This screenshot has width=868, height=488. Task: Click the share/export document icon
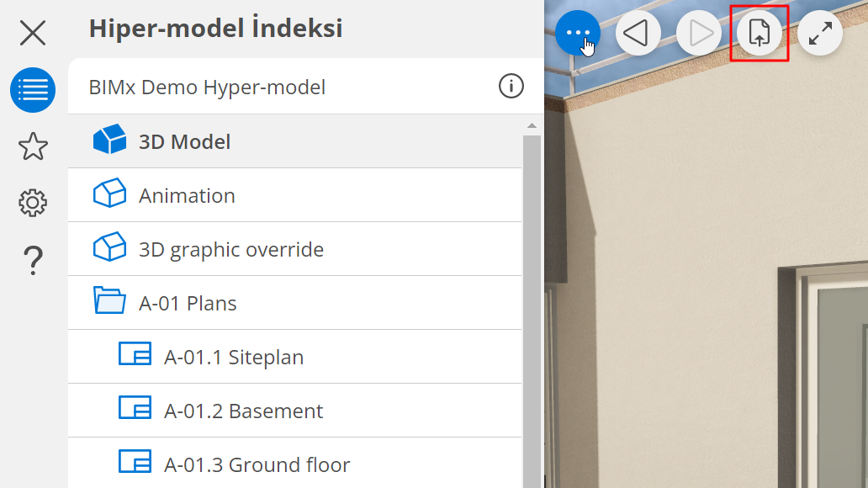(x=759, y=34)
